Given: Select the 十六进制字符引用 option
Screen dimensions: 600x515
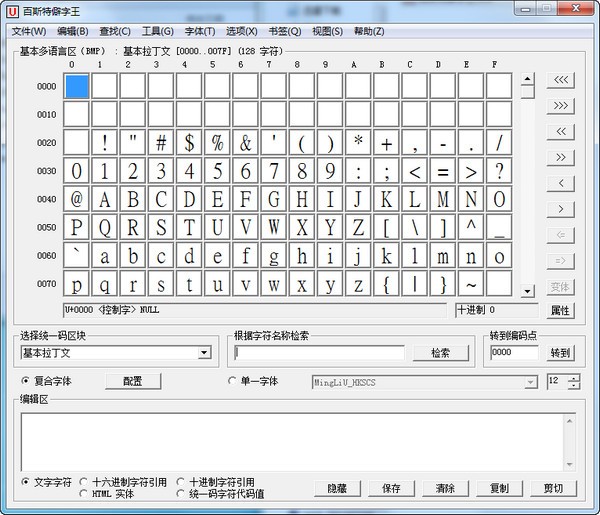Looking at the screenshot, I should pyautogui.click(x=83, y=482).
